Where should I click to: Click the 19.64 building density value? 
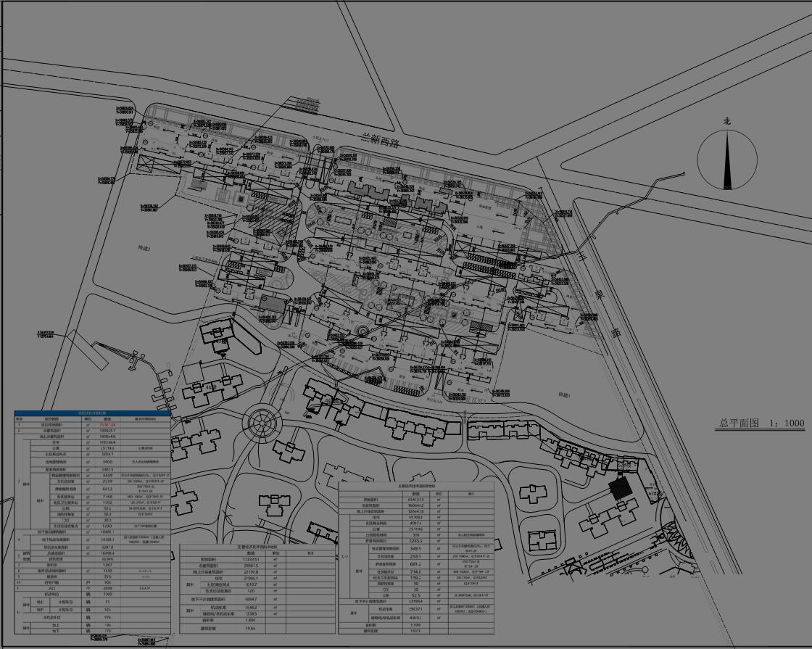(250, 629)
